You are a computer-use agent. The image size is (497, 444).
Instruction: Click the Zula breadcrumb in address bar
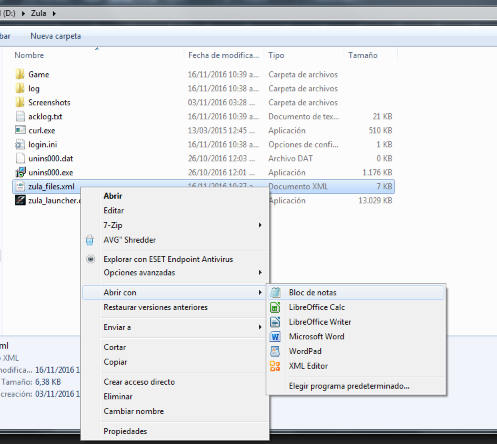pos(39,13)
